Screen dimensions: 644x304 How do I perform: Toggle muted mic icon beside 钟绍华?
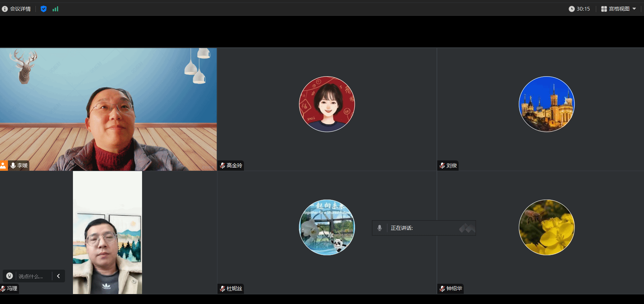[x=442, y=289]
